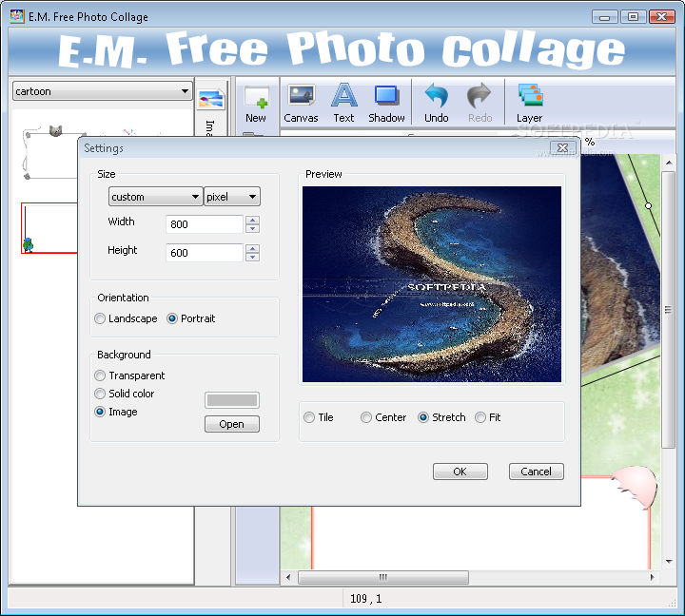
Task: Click the app icon in title bar
Action: point(16,16)
